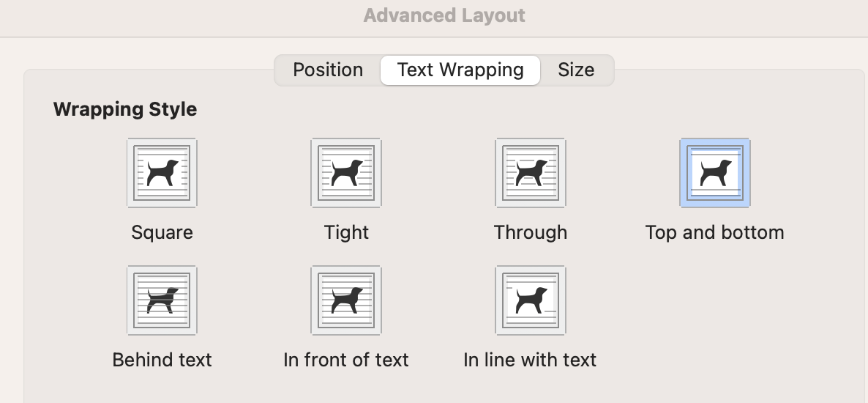Screen dimensions: 868x403
Task: Click the In line with text label
Action: pyautogui.click(x=530, y=361)
